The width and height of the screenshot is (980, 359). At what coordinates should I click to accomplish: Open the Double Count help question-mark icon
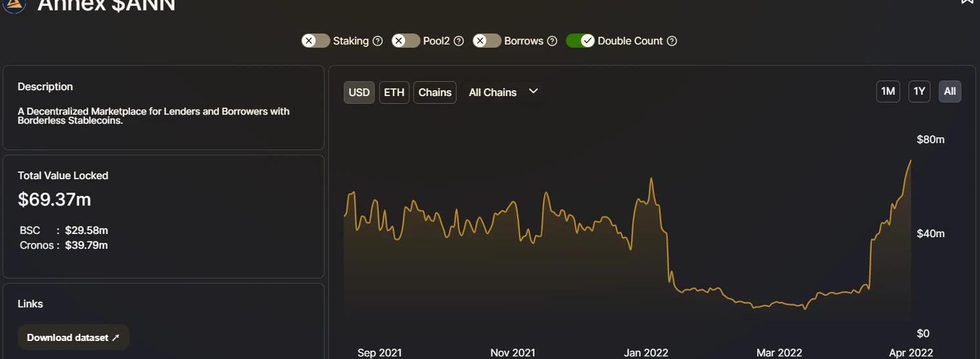click(x=672, y=41)
